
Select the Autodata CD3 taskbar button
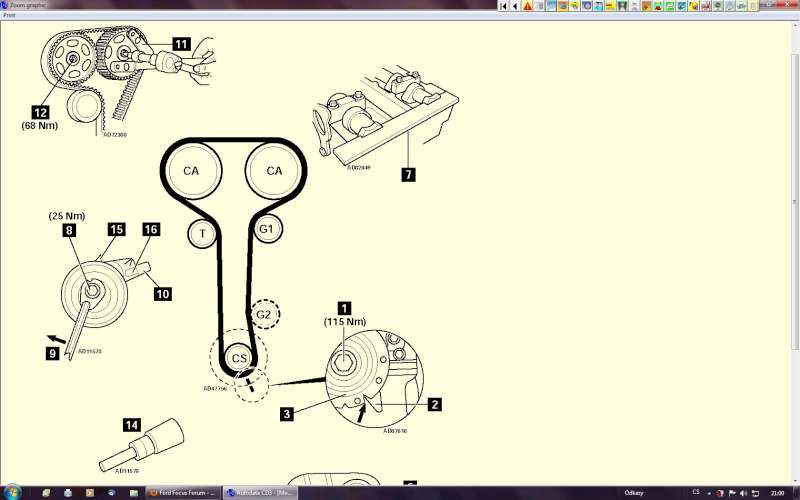[x=258, y=493]
